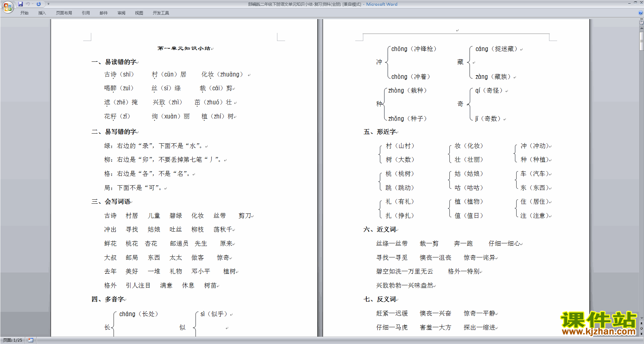Click the text 化妆（zhuāng）
Screen dimensions: 644x344
point(223,75)
